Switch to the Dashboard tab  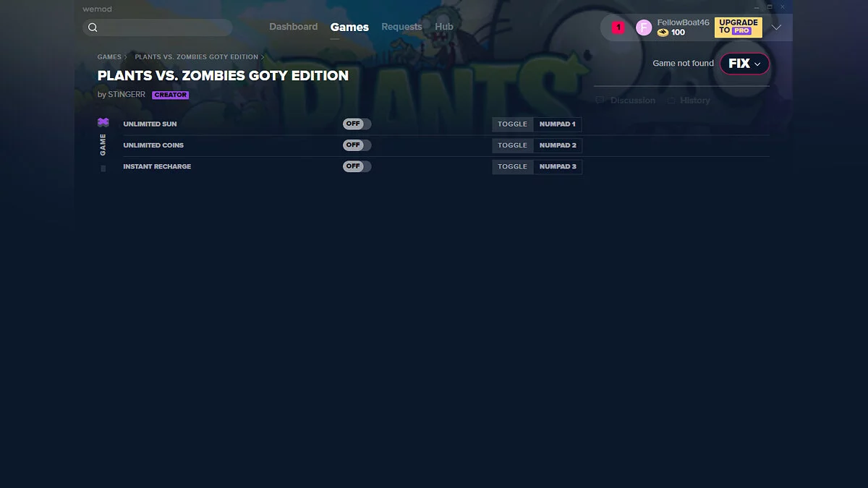tap(293, 27)
